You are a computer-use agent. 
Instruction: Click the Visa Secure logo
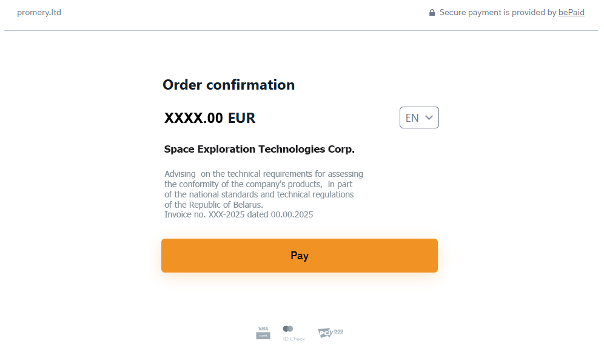tap(263, 333)
